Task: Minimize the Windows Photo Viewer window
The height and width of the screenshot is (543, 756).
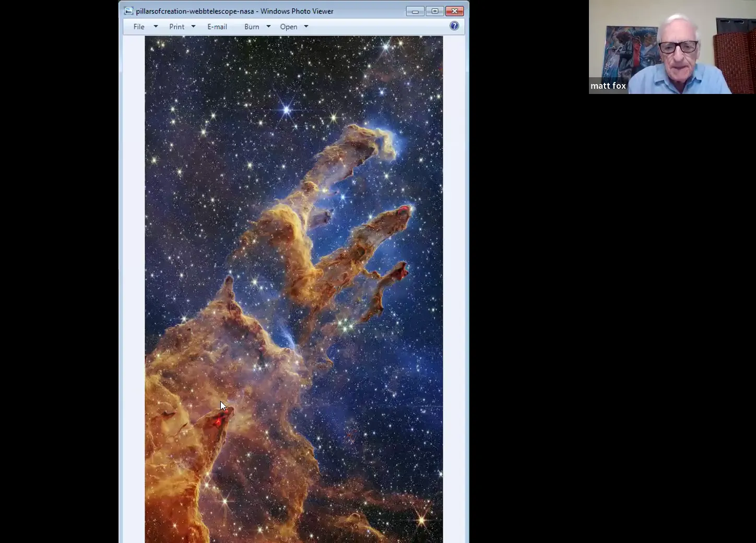Action: point(415,11)
